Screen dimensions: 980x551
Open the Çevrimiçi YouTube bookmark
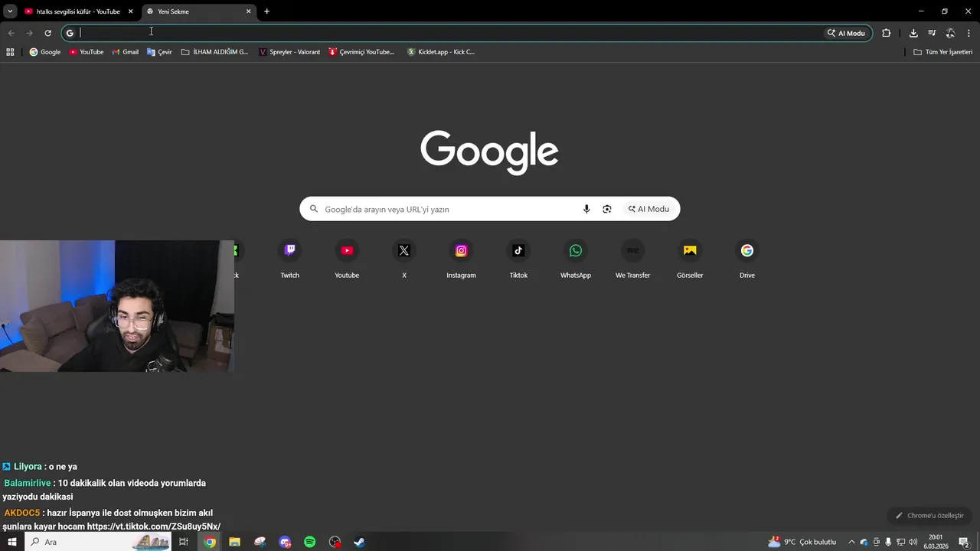click(361, 52)
